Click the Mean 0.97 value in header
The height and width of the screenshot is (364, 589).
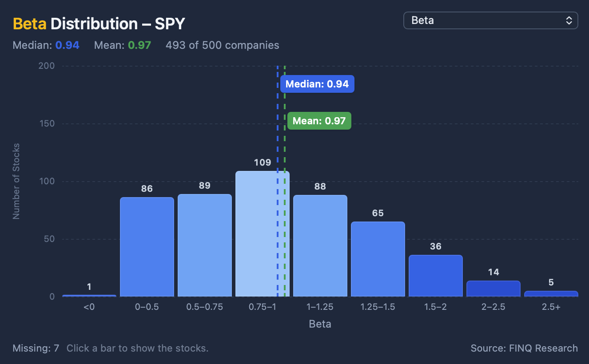139,45
